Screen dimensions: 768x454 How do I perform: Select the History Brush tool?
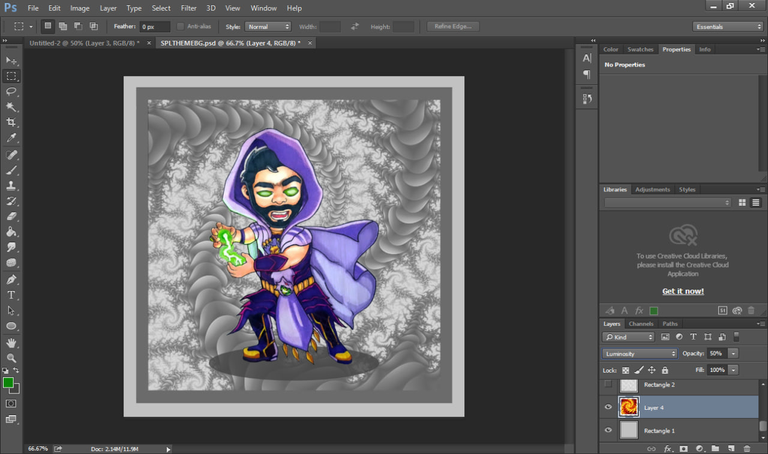click(x=11, y=201)
